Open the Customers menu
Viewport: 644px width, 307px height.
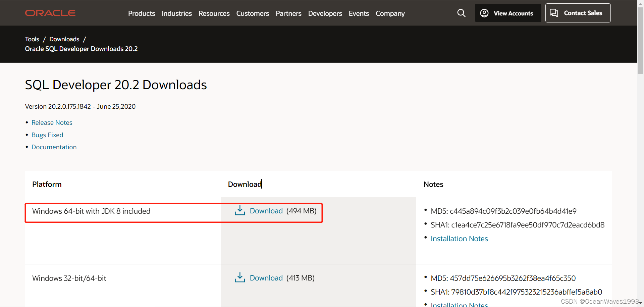pyautogui.click(x=253, y=13)
